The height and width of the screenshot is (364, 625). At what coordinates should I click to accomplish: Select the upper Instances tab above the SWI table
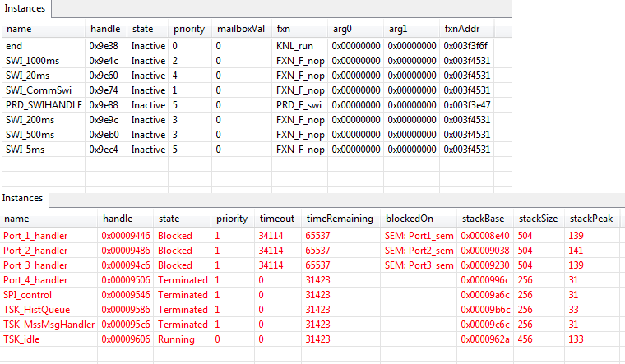[x=26, y=9]
